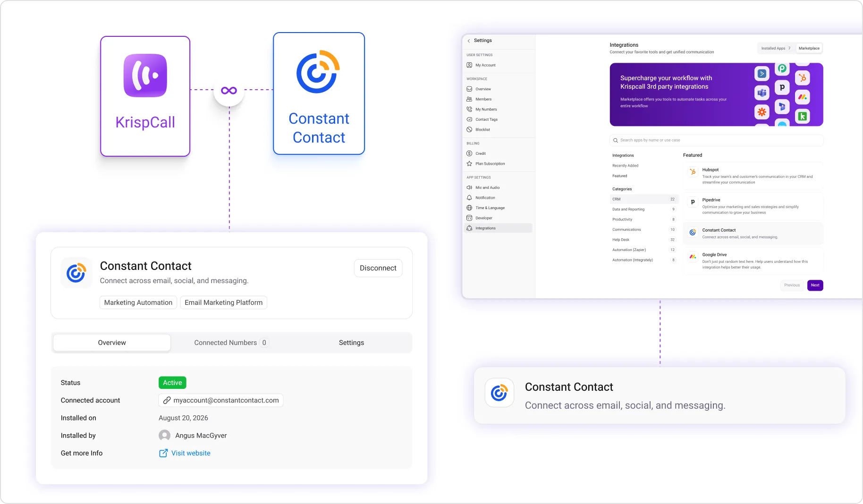Click the Installed Apps count 7
The image size is (863, 504).
[x=789, y=48]
